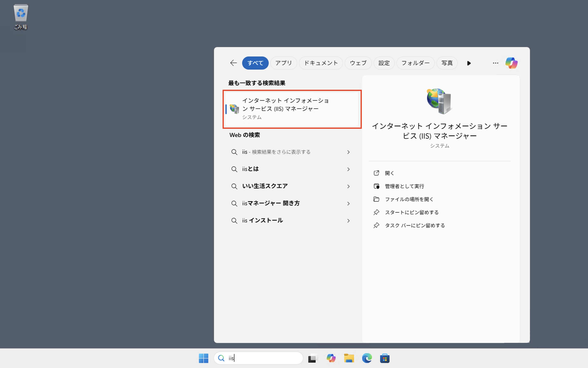The width and height of the screenshot is (588, 368).
Task: Switch to the アプリ filter tab
Action: (284, 63)
